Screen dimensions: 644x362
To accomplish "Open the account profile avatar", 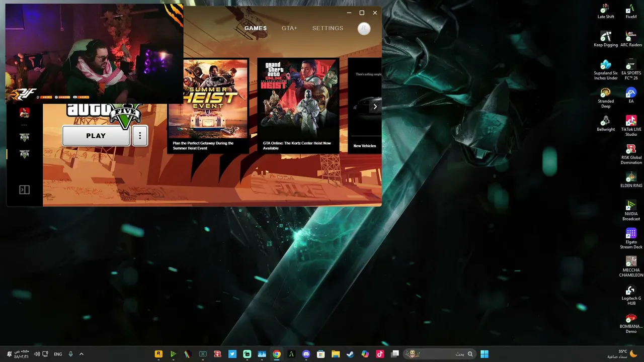I will pyautogui.click(x=364, y=29).
